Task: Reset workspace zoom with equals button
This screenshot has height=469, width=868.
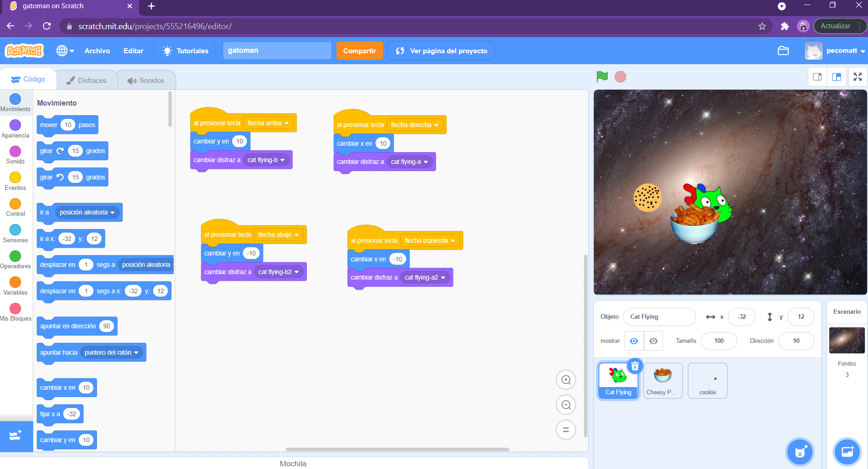Action: 566,429
